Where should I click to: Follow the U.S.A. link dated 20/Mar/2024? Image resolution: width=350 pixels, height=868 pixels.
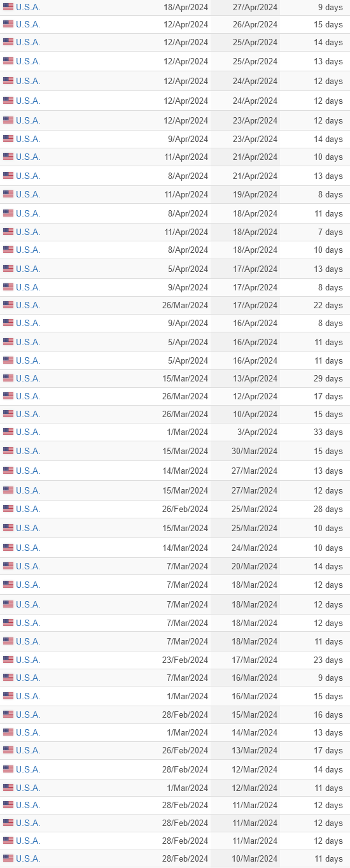(28, 566)
